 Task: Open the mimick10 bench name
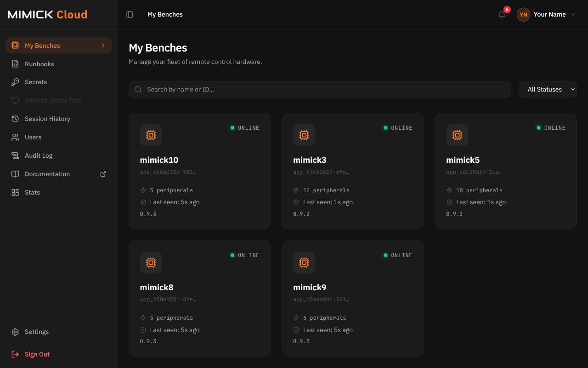click(159, 160)
